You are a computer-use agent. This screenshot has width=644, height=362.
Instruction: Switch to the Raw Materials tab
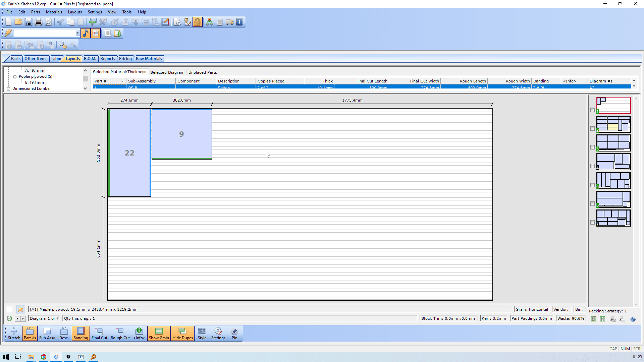[x=149, y=59]
